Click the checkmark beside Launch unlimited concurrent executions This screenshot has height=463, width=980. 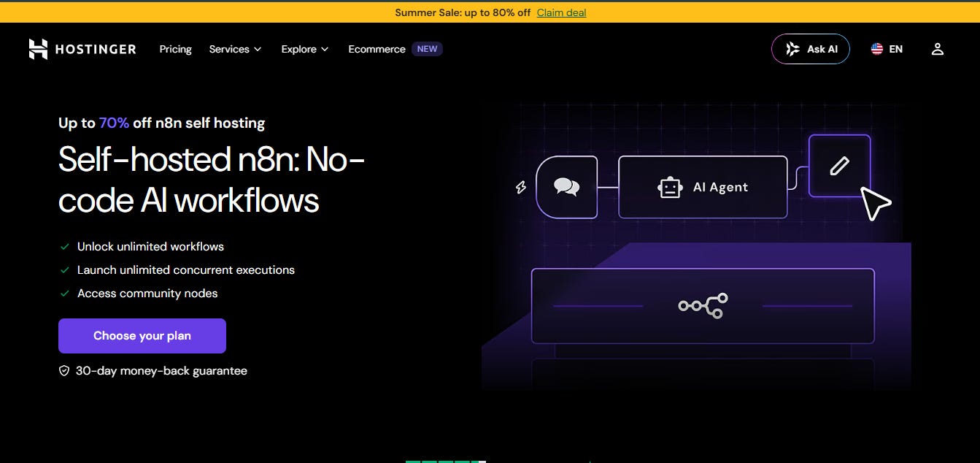(x=65, y=270)
